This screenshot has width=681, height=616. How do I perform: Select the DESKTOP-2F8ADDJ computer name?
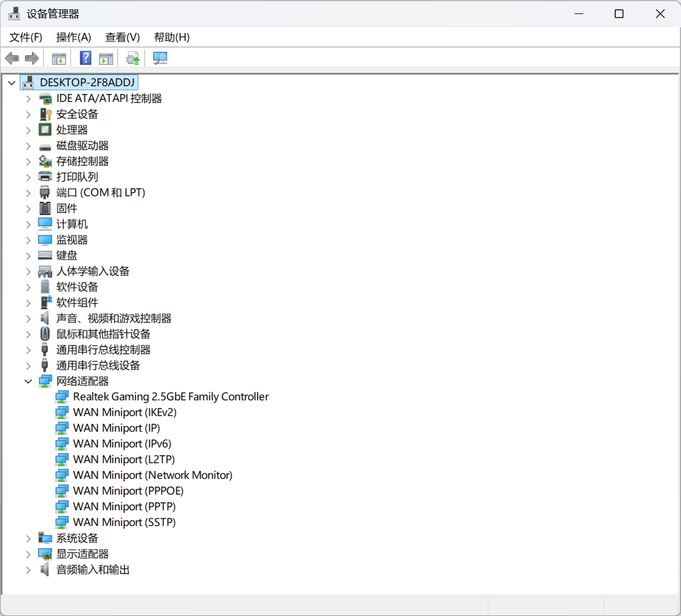[87, 82]
